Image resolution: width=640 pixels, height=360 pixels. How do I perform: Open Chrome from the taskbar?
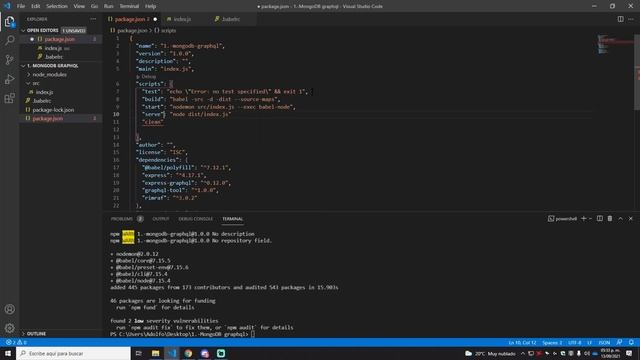[x=188, y=353]
